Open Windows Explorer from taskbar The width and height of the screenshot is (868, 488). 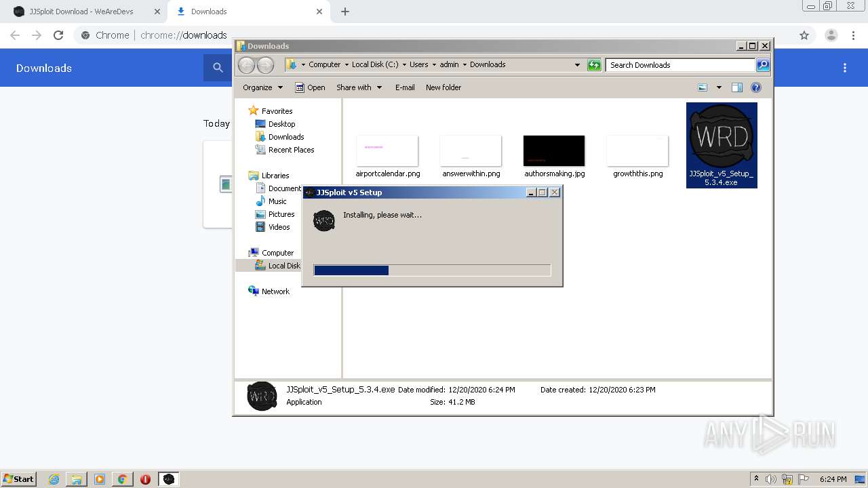(77, 479)
